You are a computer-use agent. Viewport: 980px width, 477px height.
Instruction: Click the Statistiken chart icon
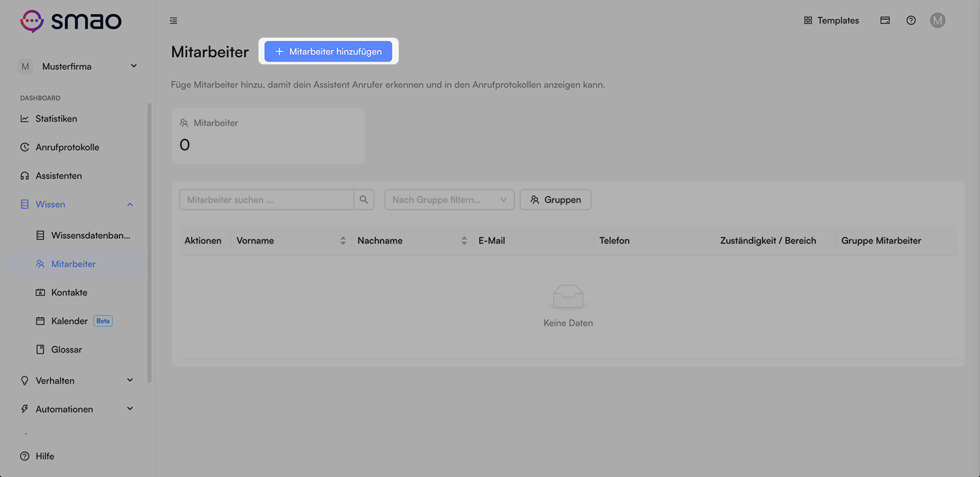click(x=25, y=119)
